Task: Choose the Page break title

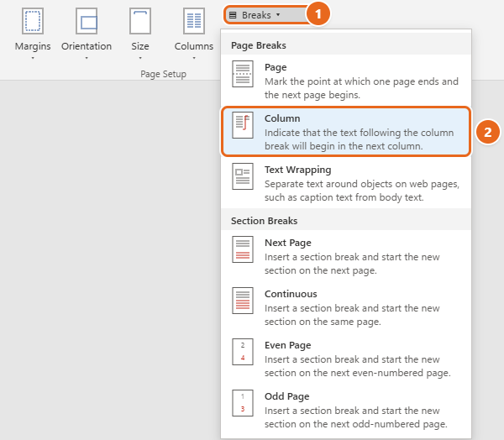Action: pos(276,67)
